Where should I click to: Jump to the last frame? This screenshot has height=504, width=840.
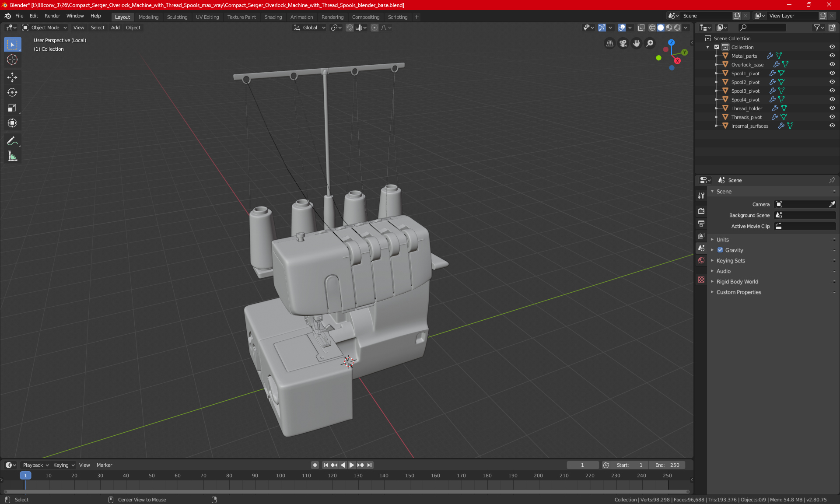pos(369,465)
